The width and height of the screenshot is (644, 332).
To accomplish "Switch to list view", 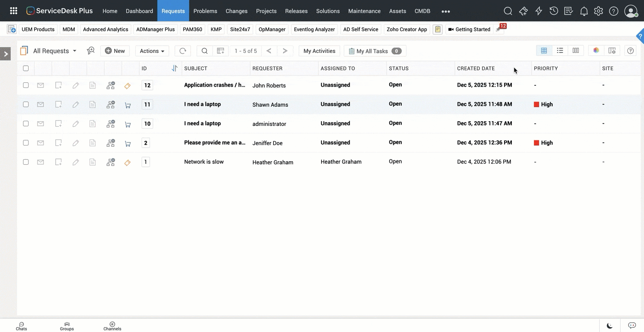I will [x=560, y=51].
